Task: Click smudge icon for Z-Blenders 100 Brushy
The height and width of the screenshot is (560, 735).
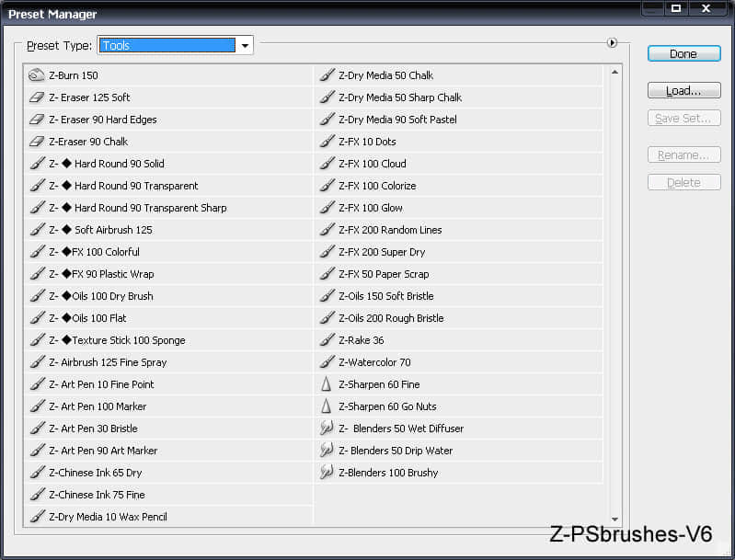Action: pyautogui.click(x=327, y=472)
